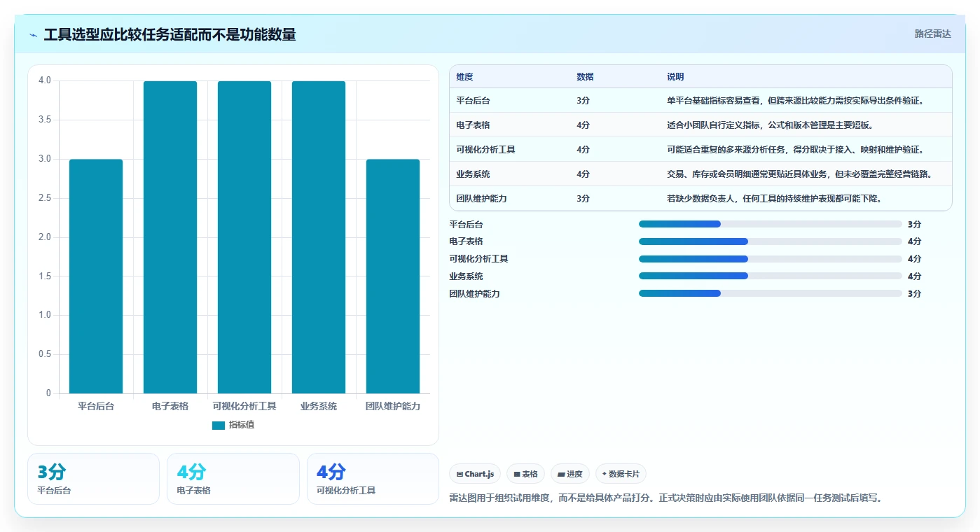Click the 业务系统 progress bar
Viewport: 980px width, 532px height.
point(771,276)
